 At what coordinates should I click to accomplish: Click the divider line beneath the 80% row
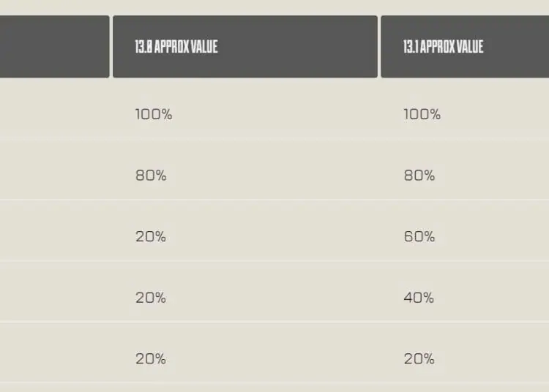[274, 200]
